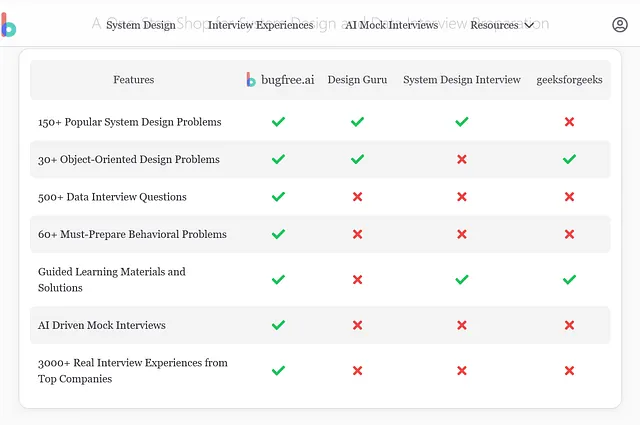Click green check for bugfree.ai 500+ Data Interview Questions
This screenshot has height=425, width=640.
[x=278, y=197]
